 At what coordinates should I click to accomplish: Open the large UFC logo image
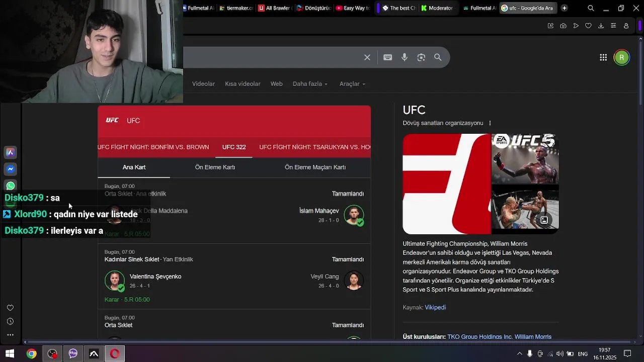tap(447, 184)
